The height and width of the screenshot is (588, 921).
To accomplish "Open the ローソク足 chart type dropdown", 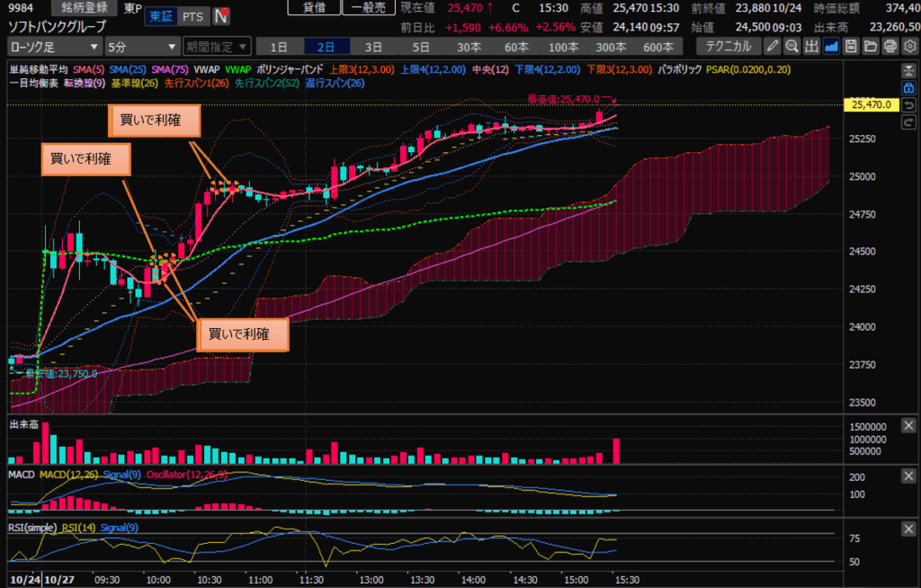I will (54, 46).
